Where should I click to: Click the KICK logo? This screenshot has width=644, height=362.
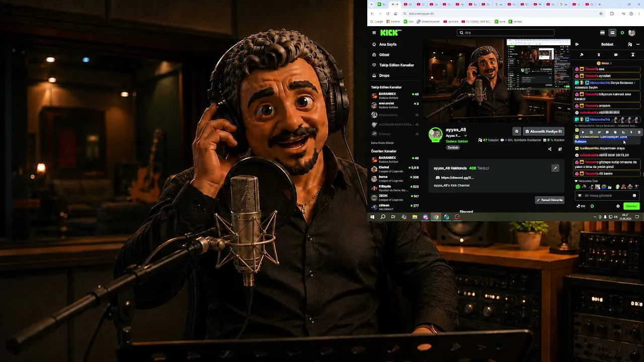(x=390, y=33)
